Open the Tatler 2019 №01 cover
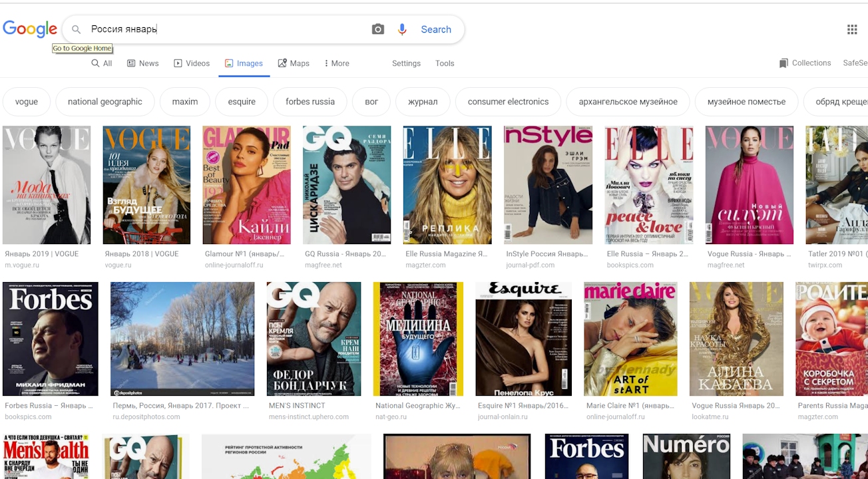 click(x=837, y=185)
